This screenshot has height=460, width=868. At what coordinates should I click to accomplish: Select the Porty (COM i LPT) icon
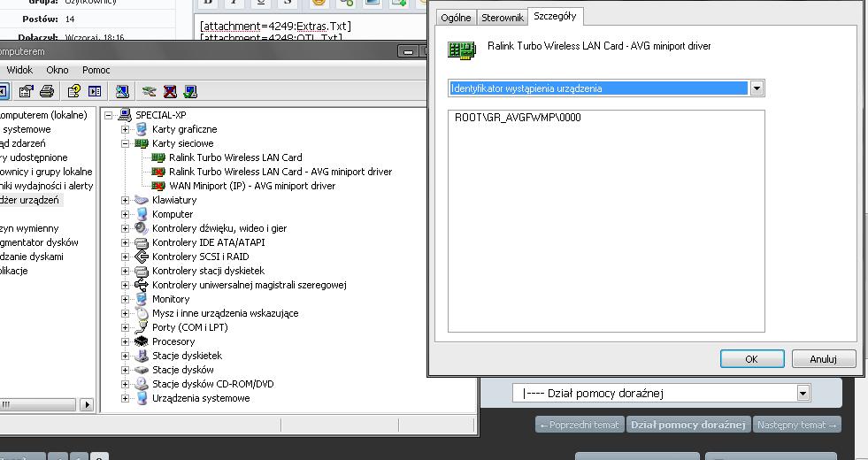pyautogui.click(x=142, y=327)
